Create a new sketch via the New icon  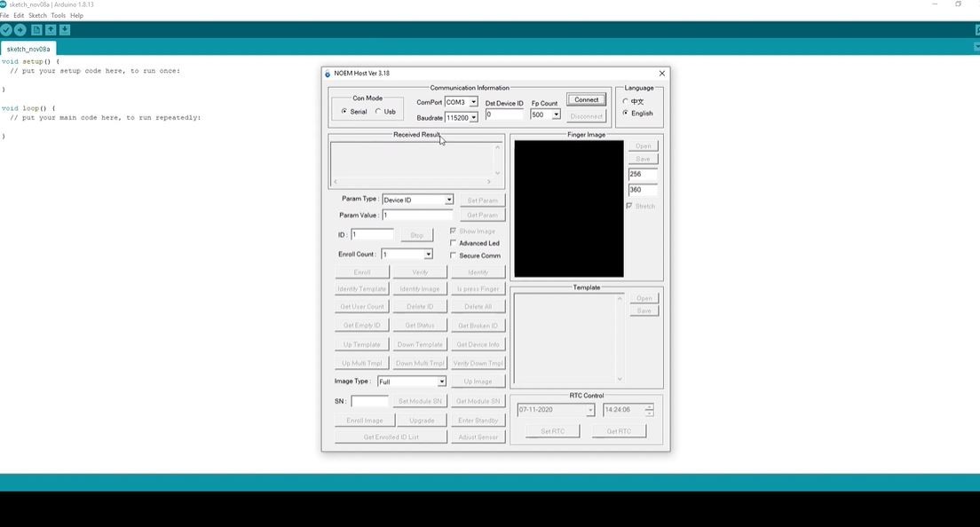pos(36,29)
